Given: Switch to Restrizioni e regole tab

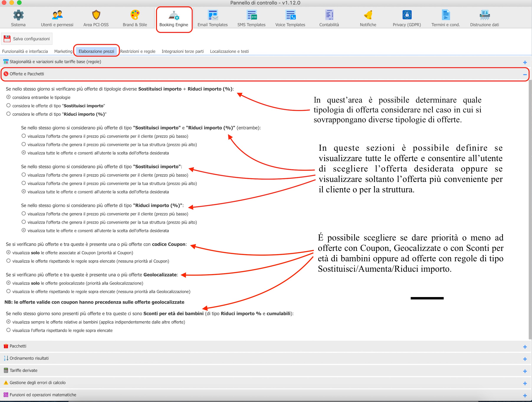Looking at the screenshot, I should pyautogui.click(x=138, y=51).
